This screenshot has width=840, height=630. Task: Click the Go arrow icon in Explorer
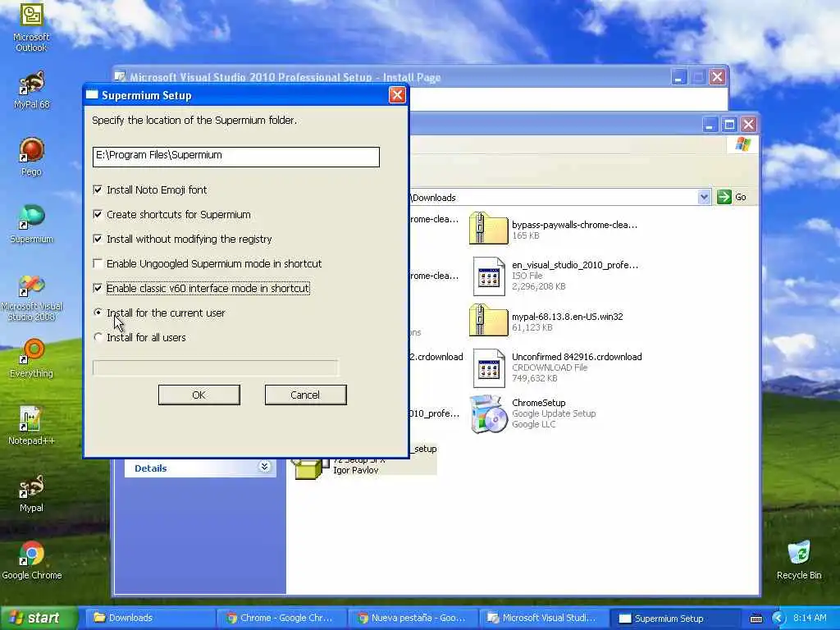pyautogui.click(x=724, y=197)
